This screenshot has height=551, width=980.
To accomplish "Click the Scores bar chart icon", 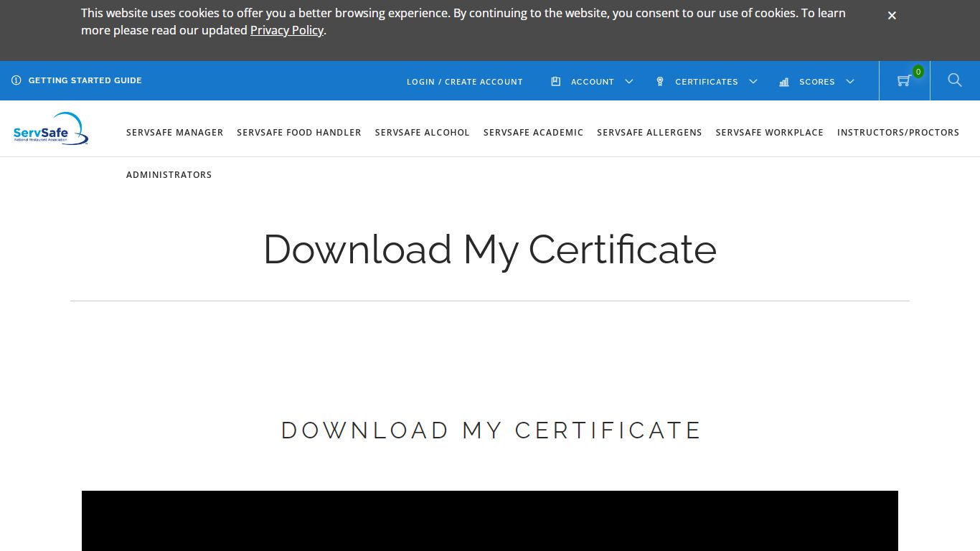I will [x=784, y=82].
